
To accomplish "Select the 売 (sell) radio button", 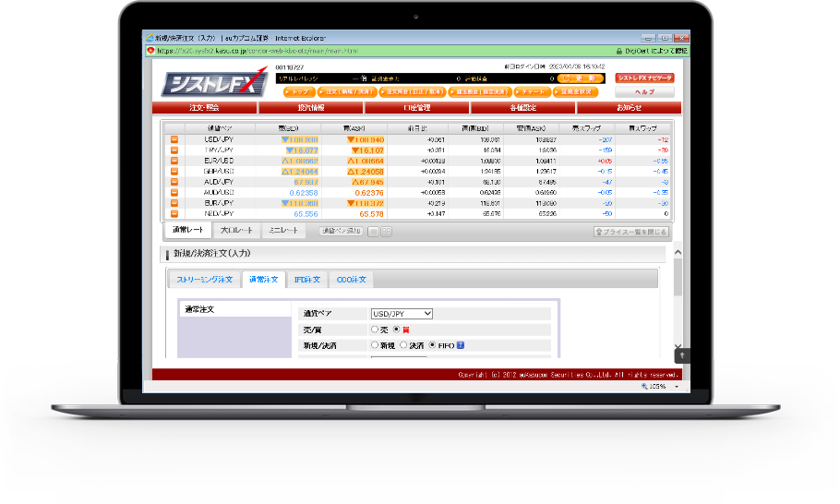I will coord(374,330).
